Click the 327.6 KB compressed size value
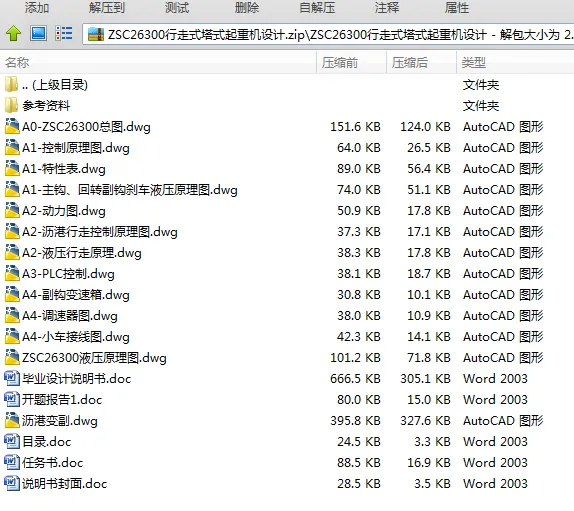The image size is (574, 511). click(x=425, y=421)
